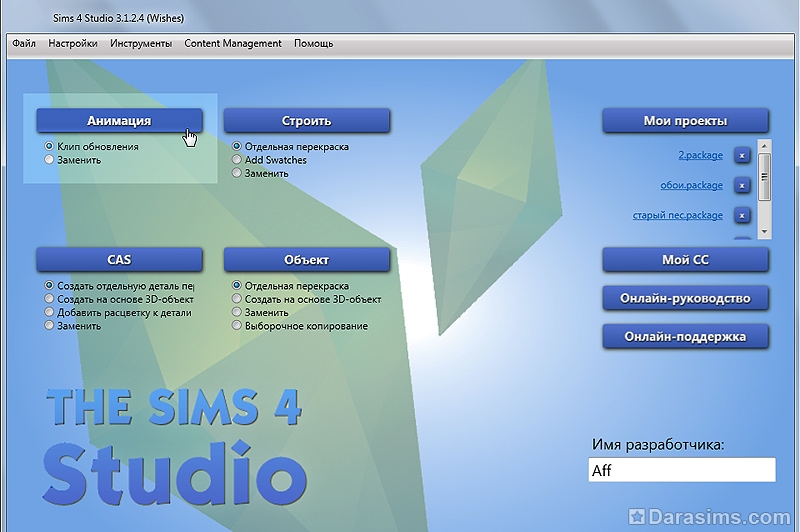
Task: Remove 2.package from the projects list
Action: click(742, 155)
